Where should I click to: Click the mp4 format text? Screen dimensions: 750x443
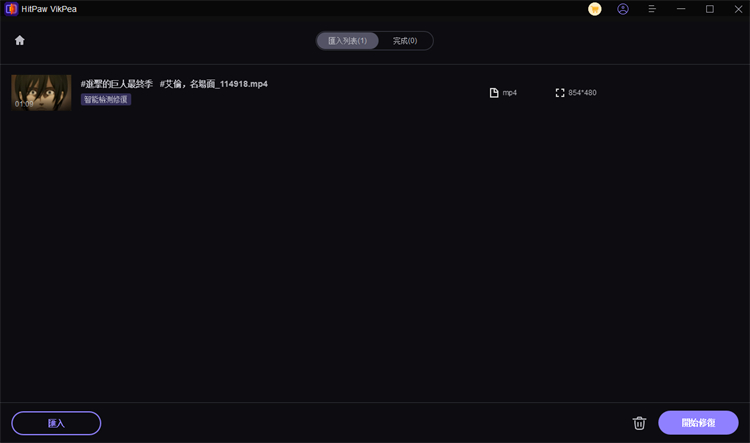click(x=509, y=93)
